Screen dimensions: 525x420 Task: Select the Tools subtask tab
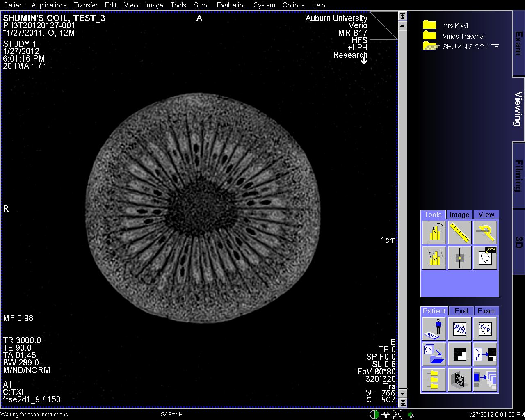[433, 215]
